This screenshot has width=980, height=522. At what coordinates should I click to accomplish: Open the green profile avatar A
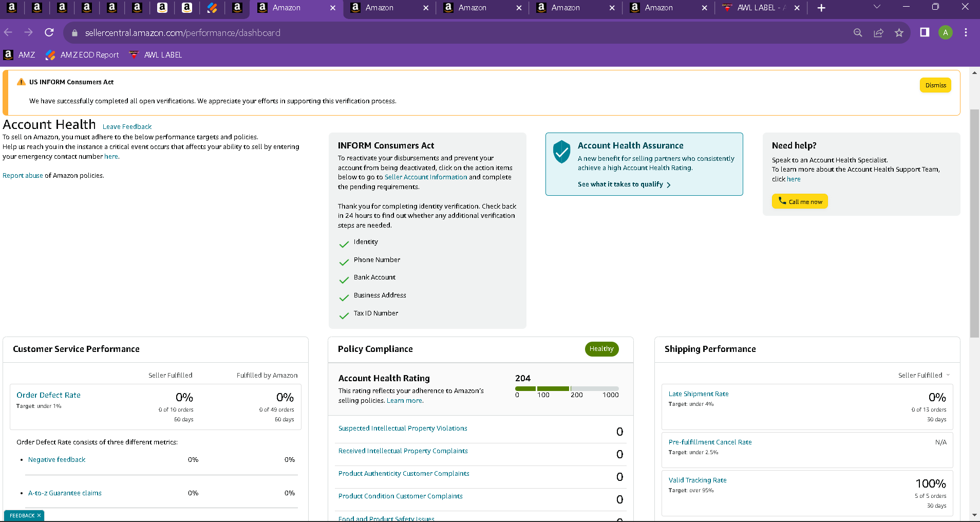tap(945, 32)
